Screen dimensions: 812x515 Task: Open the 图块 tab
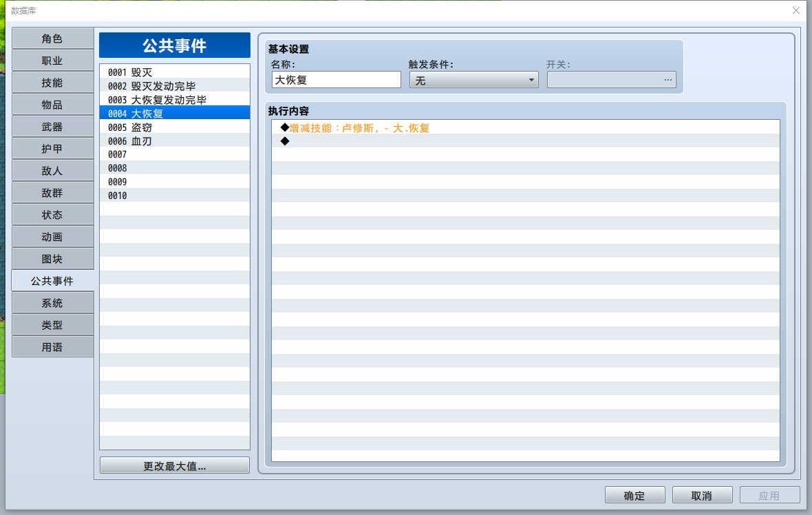53,259
